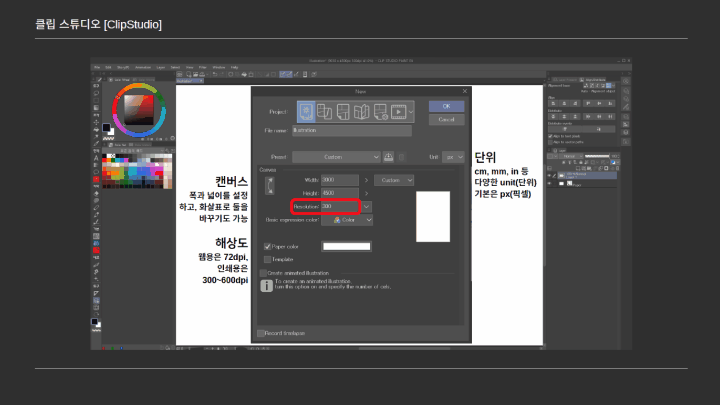
Task: Click the paper color white swatch
Action: tap(347, 247)
